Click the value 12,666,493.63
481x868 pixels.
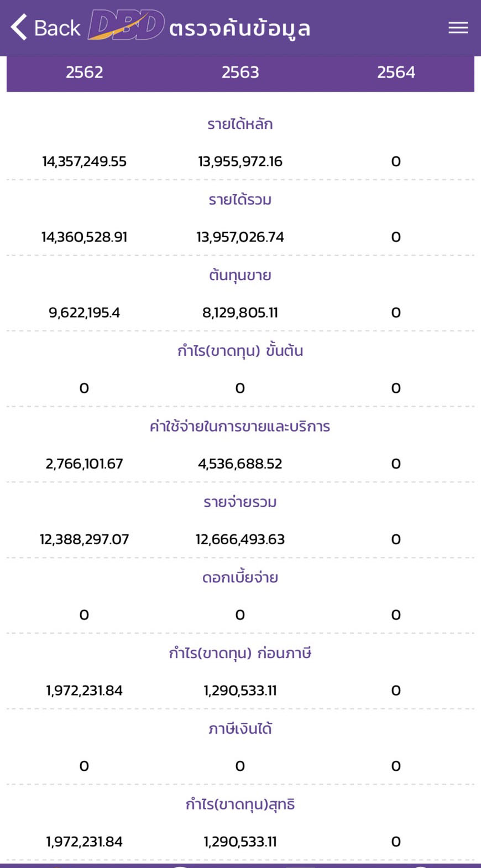pos(240,539)
